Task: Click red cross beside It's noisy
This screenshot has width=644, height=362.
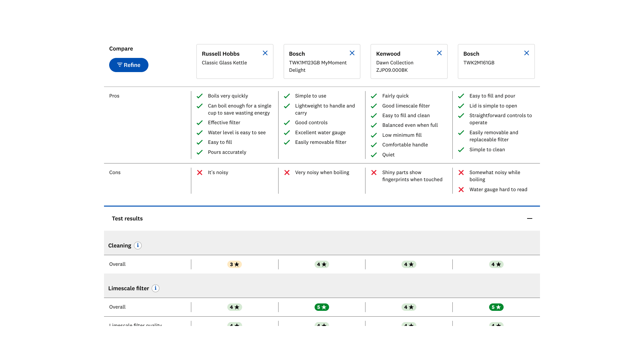Action: click(x=200, y=172)
